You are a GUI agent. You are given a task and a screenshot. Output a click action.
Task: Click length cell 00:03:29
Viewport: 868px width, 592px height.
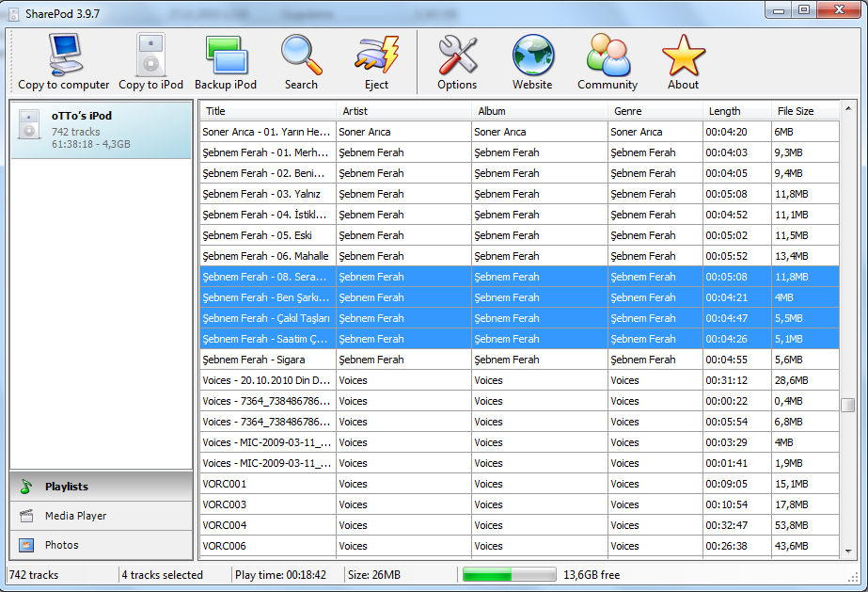736,442
